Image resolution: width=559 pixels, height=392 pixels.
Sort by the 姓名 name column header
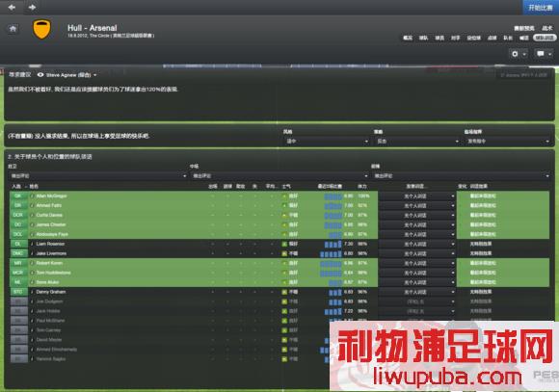pyautogui.click(x=34, y=187)
